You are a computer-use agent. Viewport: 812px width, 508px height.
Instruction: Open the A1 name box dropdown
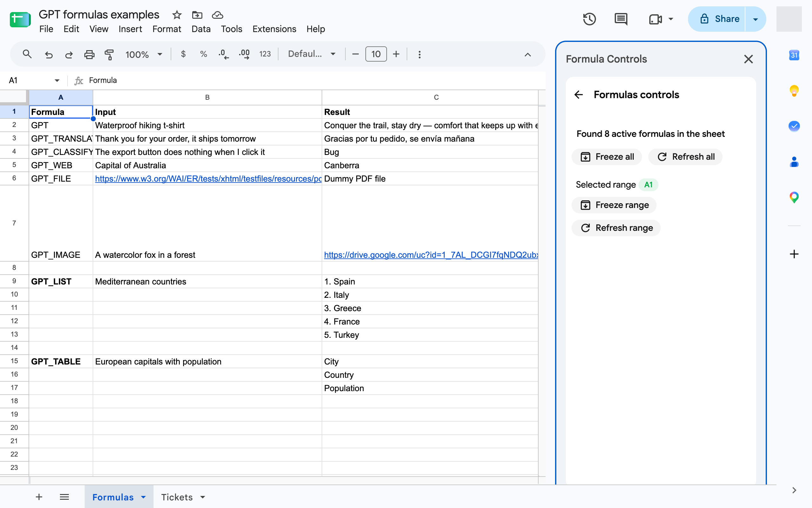pos(57,81)
